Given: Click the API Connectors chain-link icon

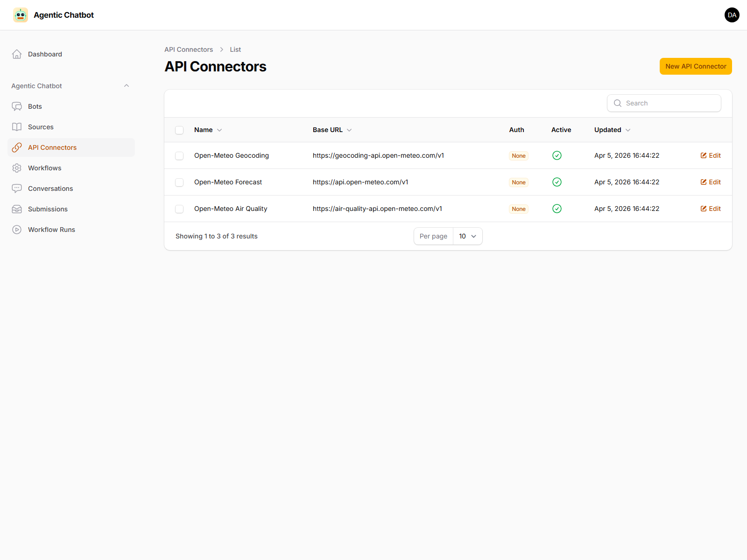Looking at the screenshot, I should coord(17,147).
